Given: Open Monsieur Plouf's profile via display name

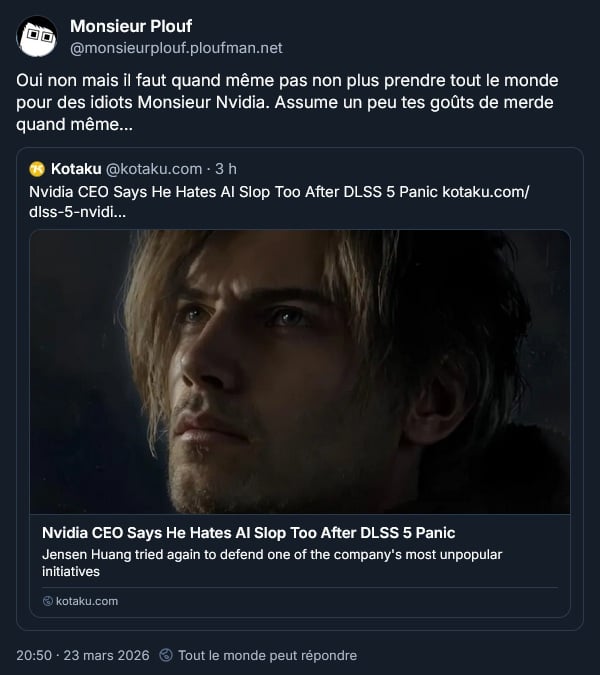Looking at the screenshot, I should click(x=131, y=26).
